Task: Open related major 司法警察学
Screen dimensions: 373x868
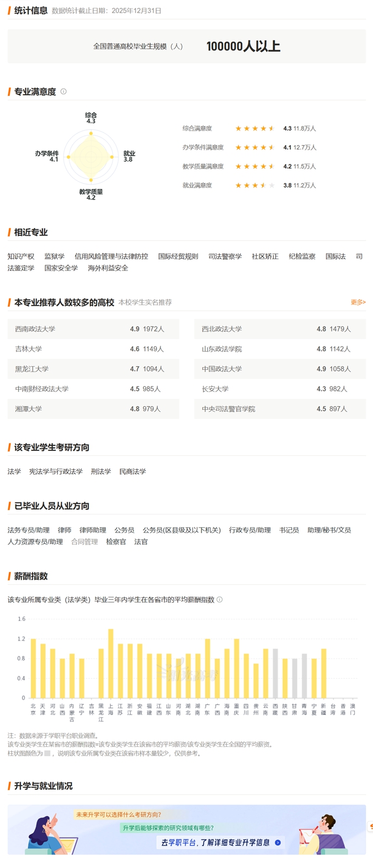Action: click(x=225, y=256)
